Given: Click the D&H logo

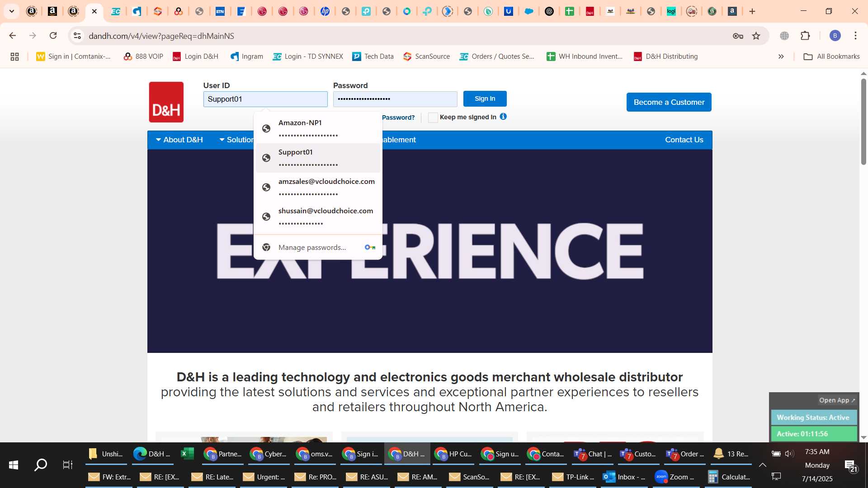Looking at the screenshot, I should pos(166,102).
